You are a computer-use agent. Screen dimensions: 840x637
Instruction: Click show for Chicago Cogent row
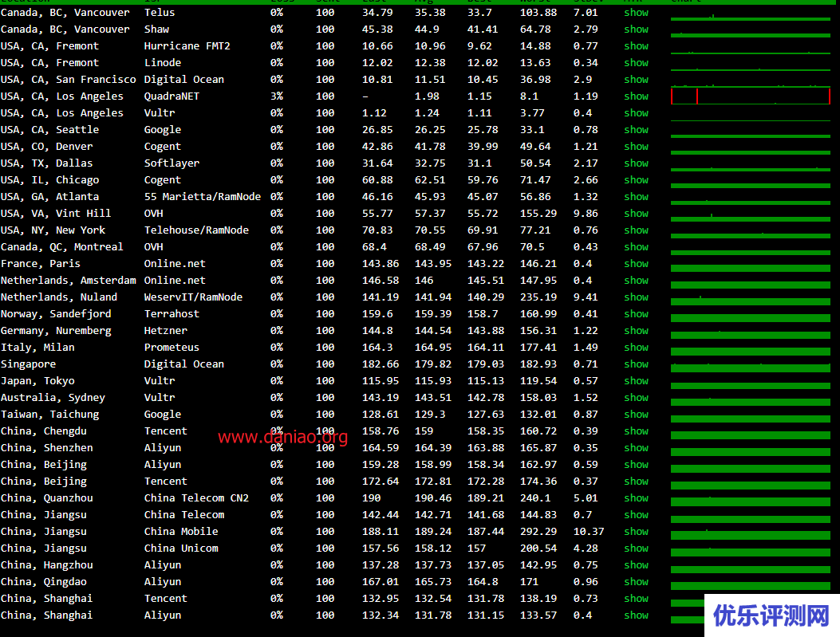(x=636, y=180)
